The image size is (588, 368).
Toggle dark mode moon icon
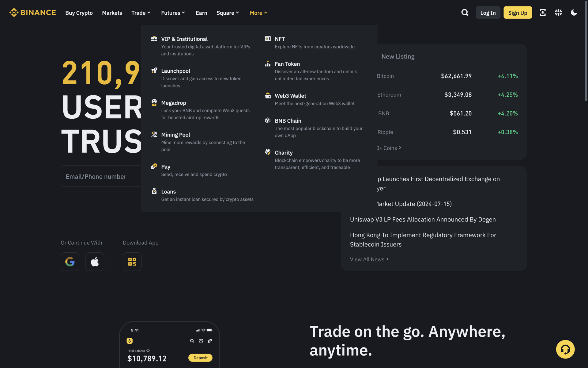click(x=574, y=13)
